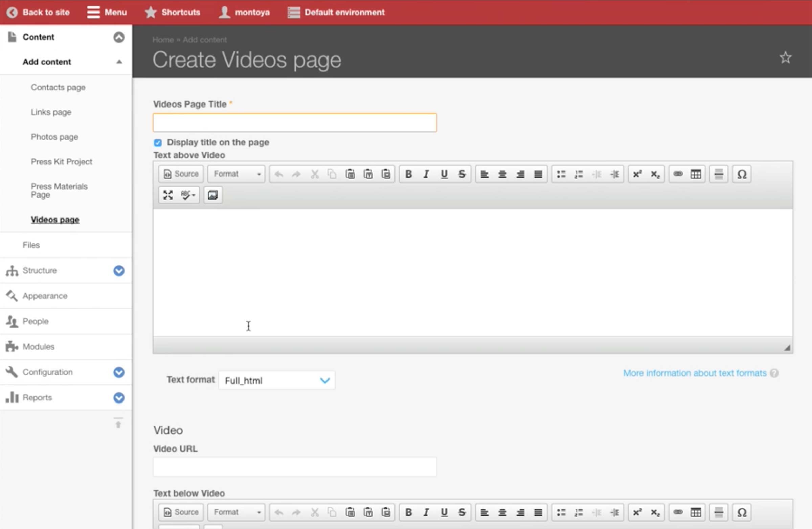Expand the Structure menu section
The image size is (812, 529).
point(119,271)
